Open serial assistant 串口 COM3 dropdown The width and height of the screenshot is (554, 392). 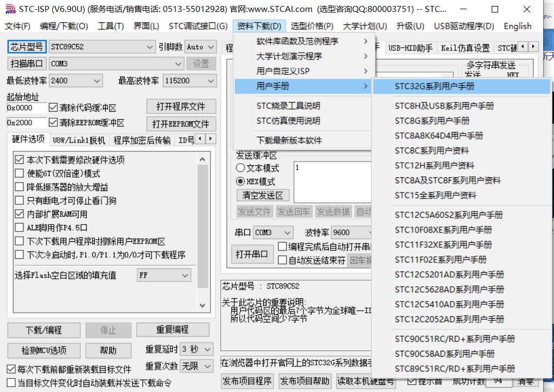(x=273, y=233)
